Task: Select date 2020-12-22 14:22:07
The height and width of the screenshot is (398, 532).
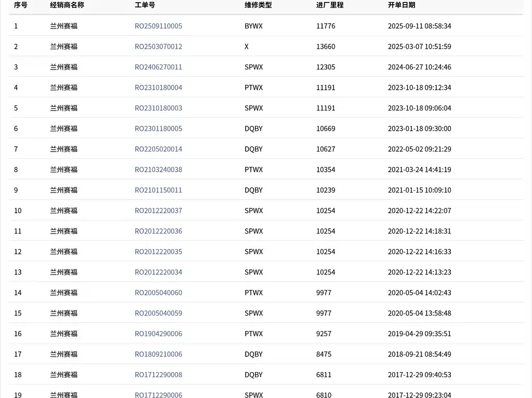Action: tap(419, 211)
